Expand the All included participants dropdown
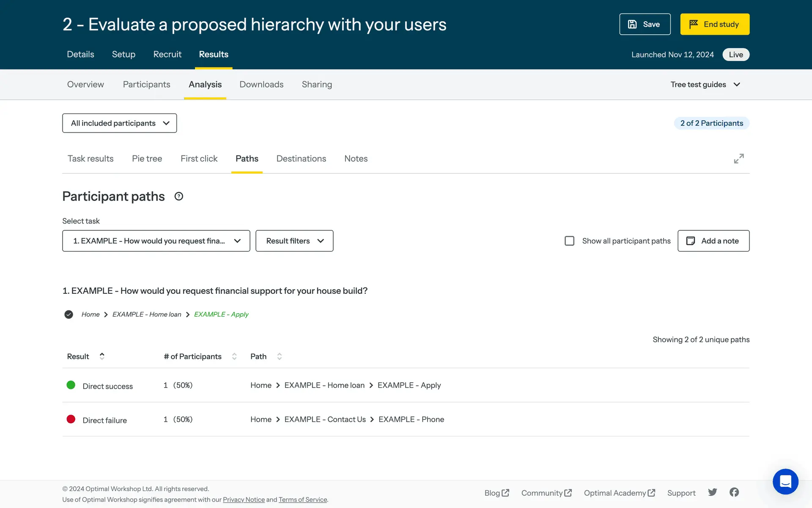The width and height of the screenshot is (812, 508). [119, 123]
